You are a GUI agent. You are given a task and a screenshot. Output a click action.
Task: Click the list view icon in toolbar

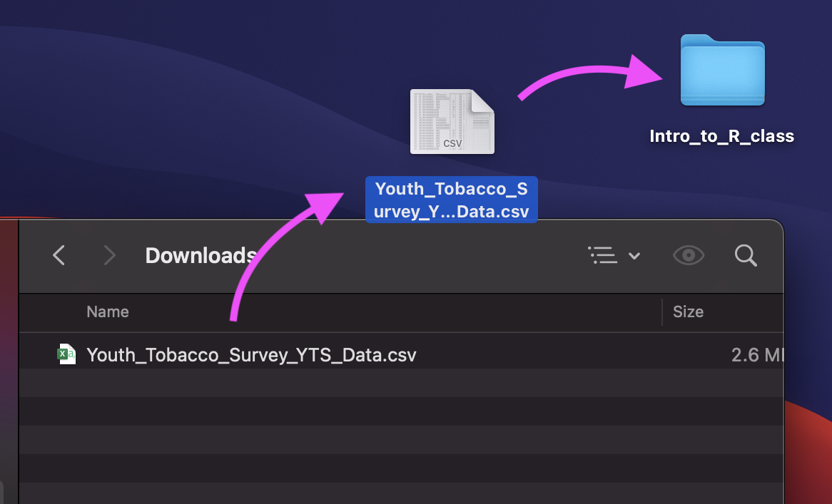point(603,255)
